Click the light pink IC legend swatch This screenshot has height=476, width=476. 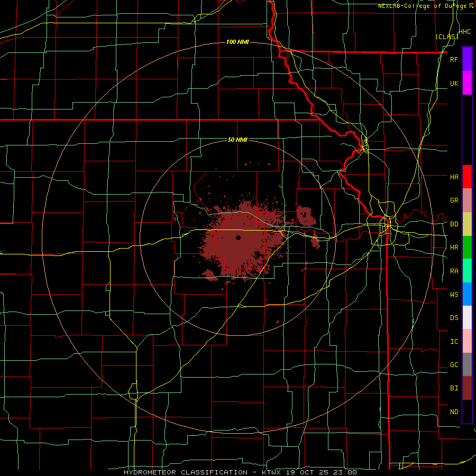point(467,341)
